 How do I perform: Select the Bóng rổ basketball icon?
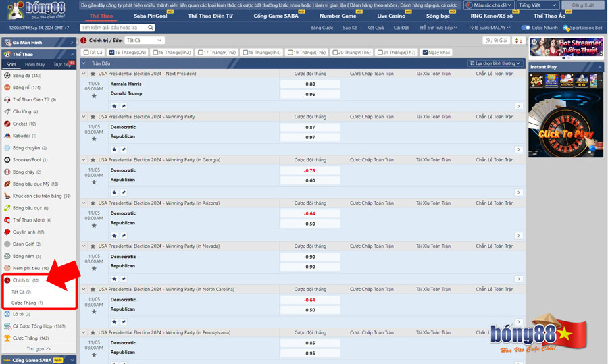coord(7,88)
